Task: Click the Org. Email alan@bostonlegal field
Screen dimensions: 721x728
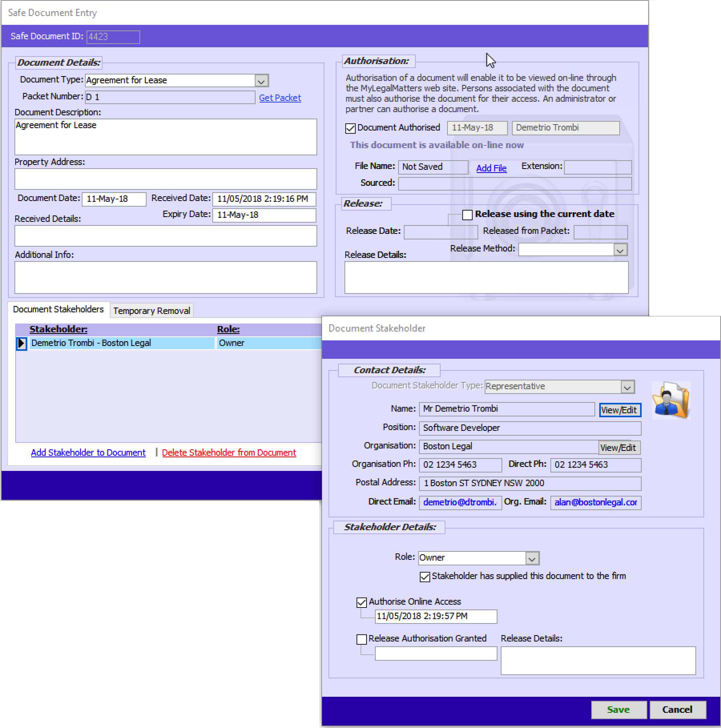Action: pos(596,503)
